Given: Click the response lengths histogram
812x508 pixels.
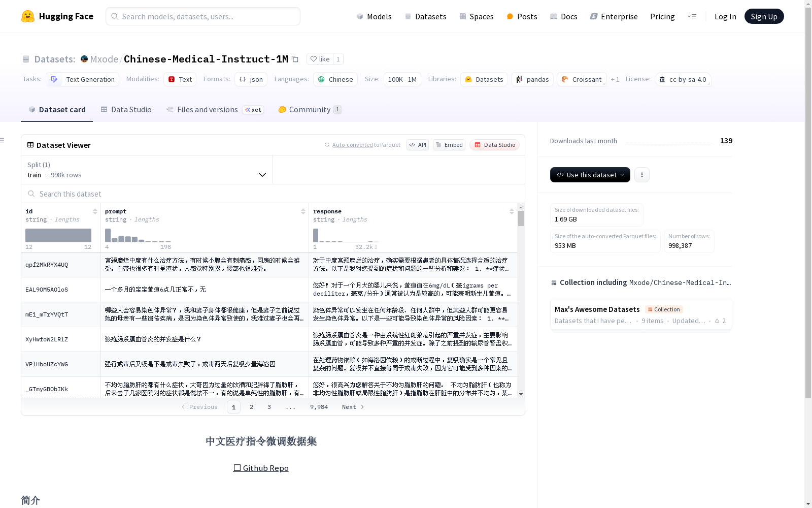Looking at the screenshot, I should pos(346,235).
